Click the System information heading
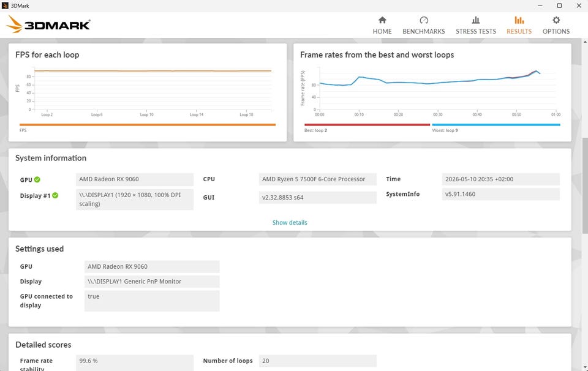 [51, 158]
